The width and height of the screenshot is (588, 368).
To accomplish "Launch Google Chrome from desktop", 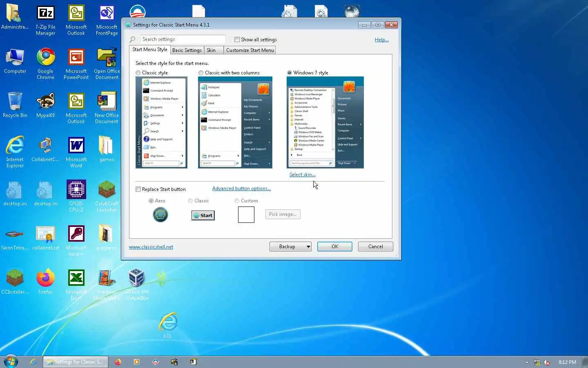I will point(45,64).
